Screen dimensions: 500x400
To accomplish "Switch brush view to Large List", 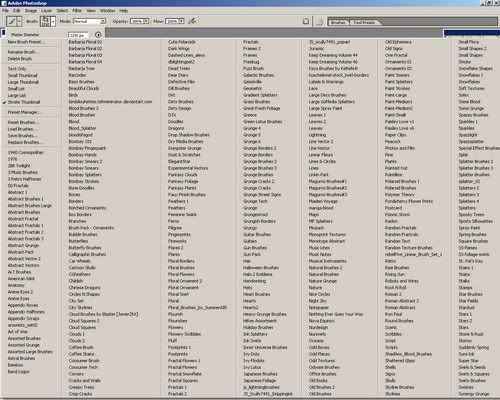I will point(17,95).
